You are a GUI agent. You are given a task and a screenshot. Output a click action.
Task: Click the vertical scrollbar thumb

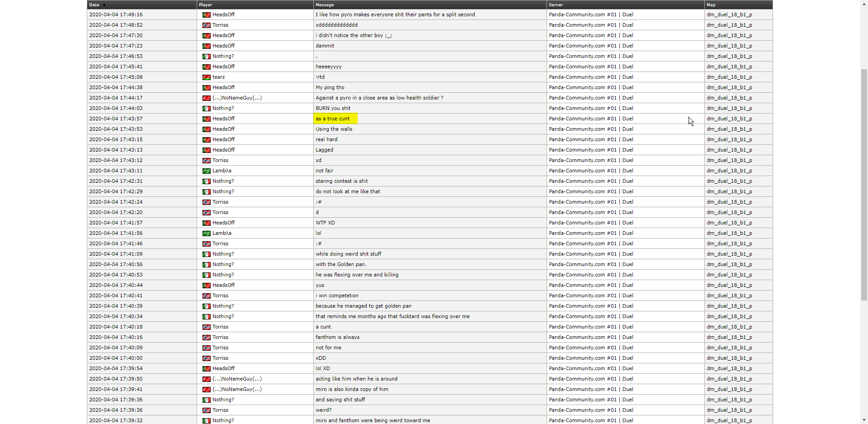[864, 181]
